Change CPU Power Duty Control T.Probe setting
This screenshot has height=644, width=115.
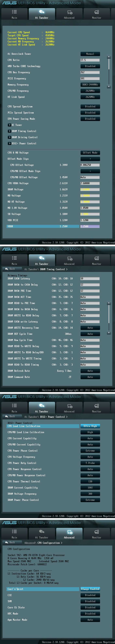coord(90,463)
